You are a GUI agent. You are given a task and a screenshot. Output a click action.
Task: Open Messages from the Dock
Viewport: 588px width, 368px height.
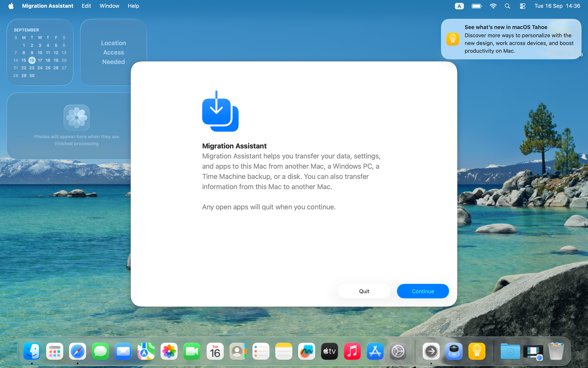point(100,351)
